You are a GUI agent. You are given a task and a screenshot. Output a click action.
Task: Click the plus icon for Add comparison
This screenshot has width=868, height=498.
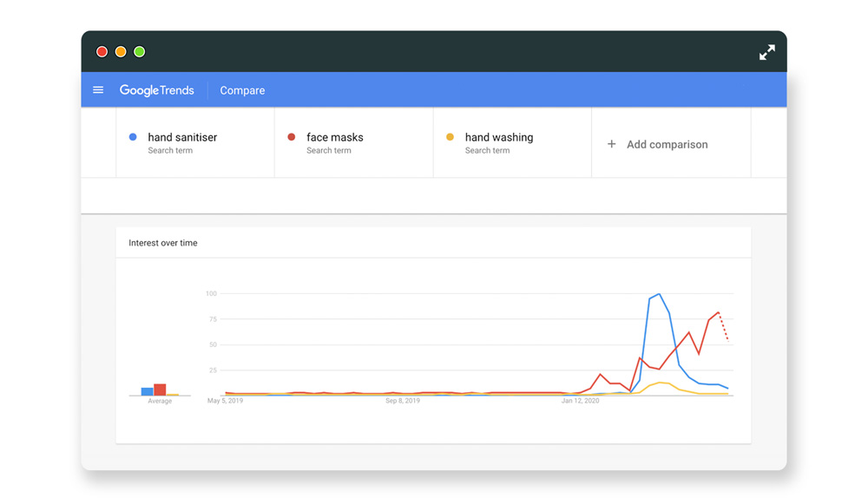[x=612, y=144]
